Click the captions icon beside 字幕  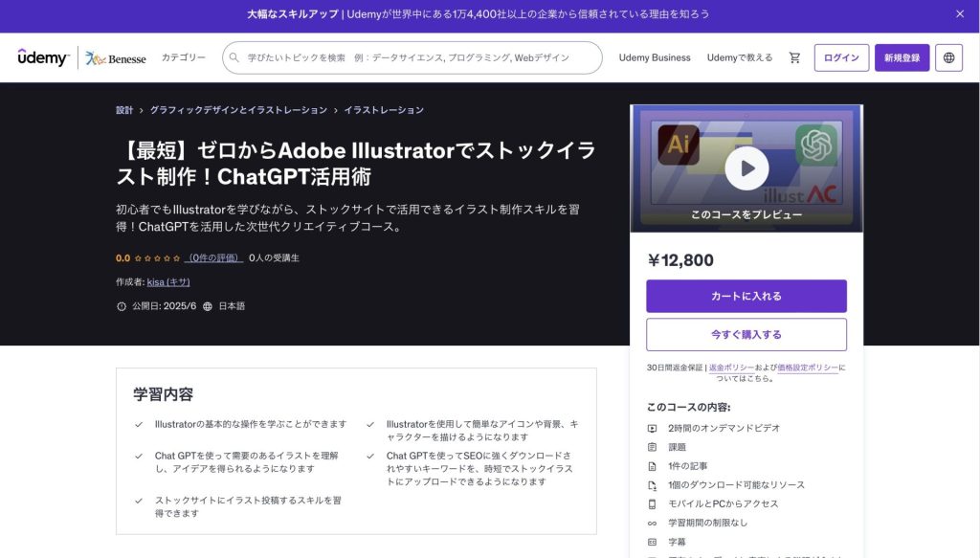pyautogui.click(x=652, y=543)
